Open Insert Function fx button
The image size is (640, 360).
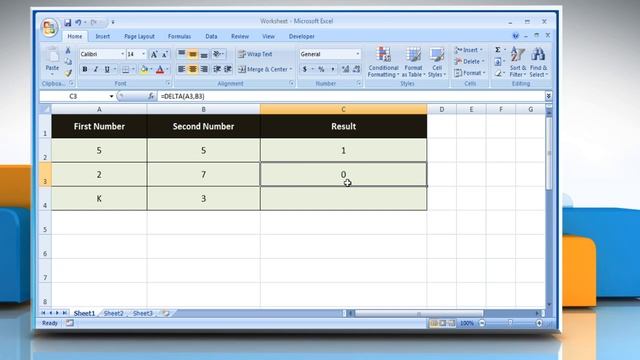(151, 96)
